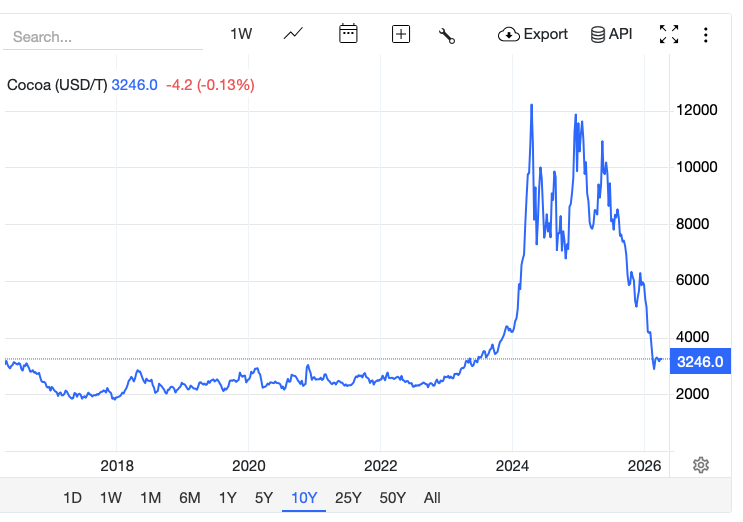
Task: Click the 2000 y-axis label
Action: (x=692, y=394)
